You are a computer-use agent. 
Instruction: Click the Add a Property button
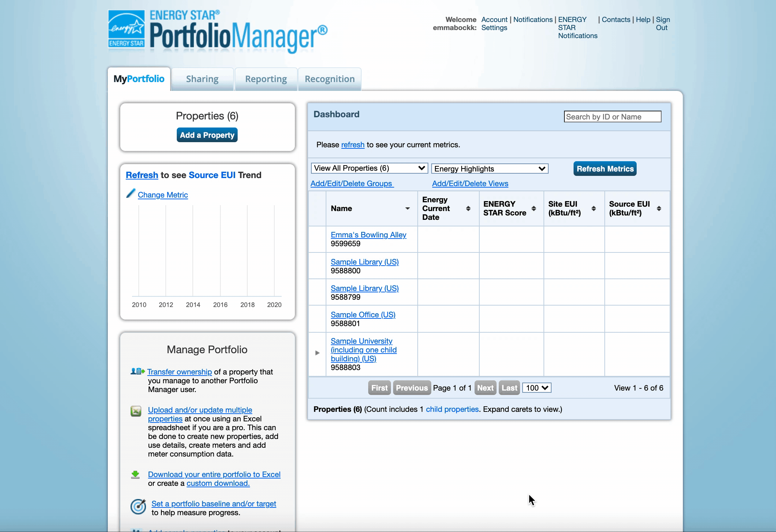(207, 135)
